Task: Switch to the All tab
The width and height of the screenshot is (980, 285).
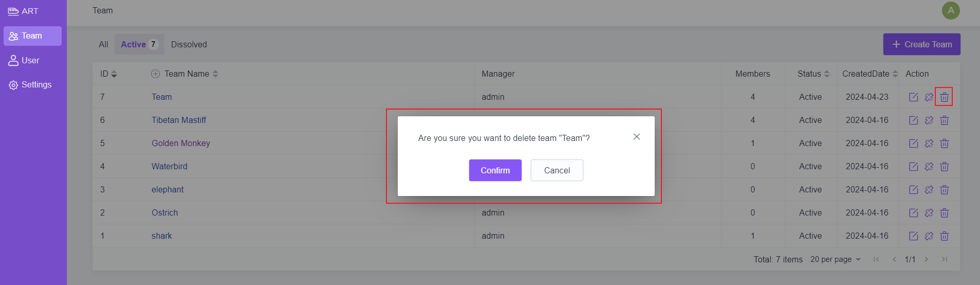Action: coord(103,45)
